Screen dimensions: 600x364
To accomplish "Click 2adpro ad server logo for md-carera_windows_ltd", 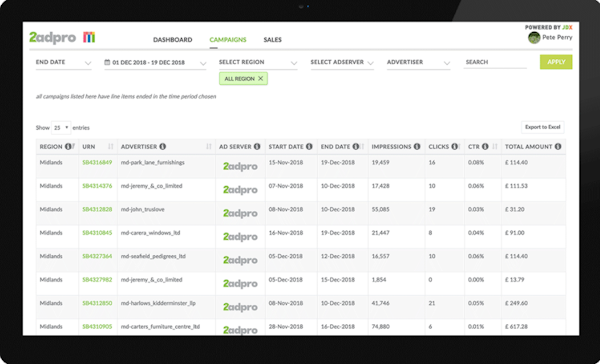I will pyautogui.click(x=240, y=237).
